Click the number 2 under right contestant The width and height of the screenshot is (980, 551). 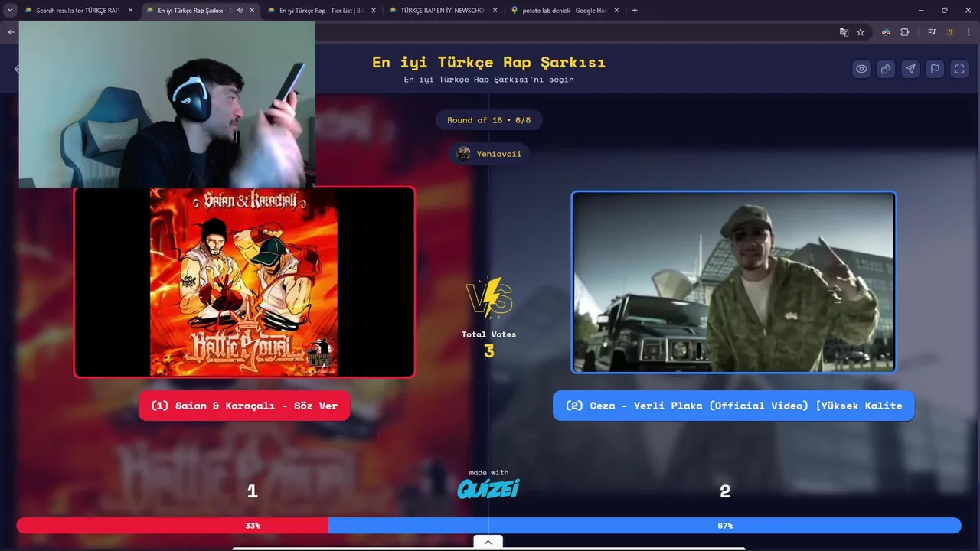[725, 491]
